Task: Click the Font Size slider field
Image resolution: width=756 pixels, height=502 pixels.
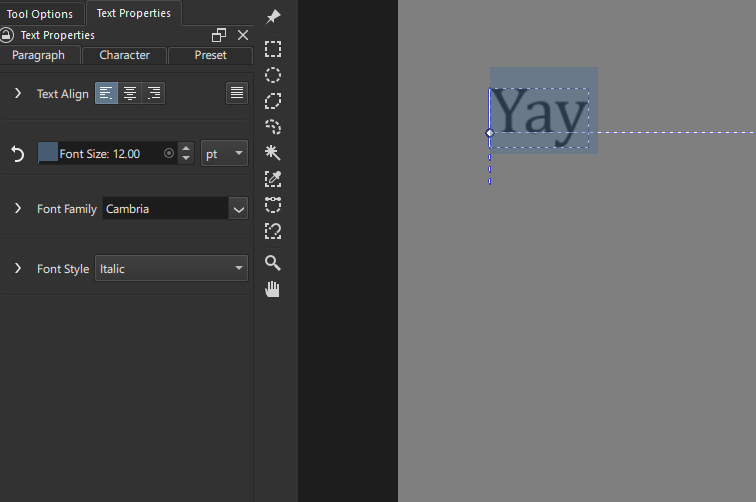Action: click(106, 154)
